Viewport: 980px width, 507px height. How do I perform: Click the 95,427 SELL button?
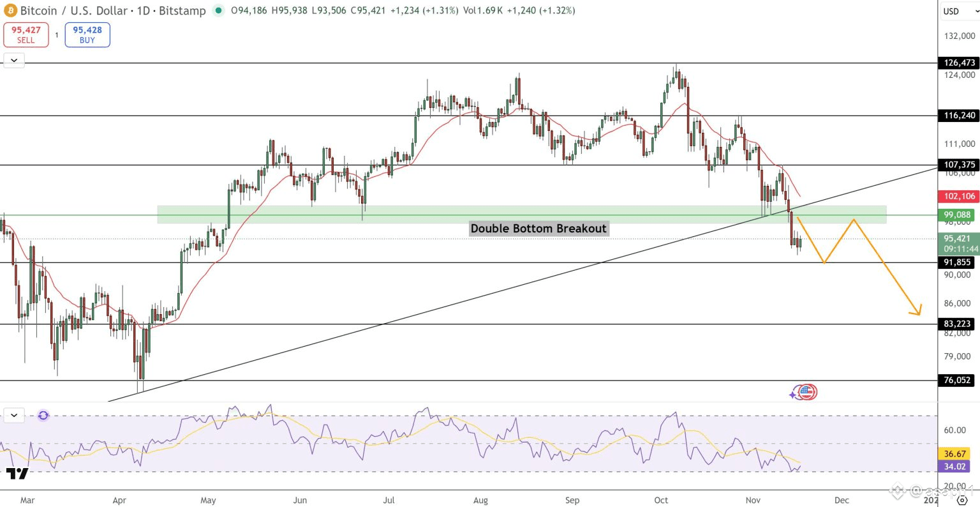click(26, 34)
